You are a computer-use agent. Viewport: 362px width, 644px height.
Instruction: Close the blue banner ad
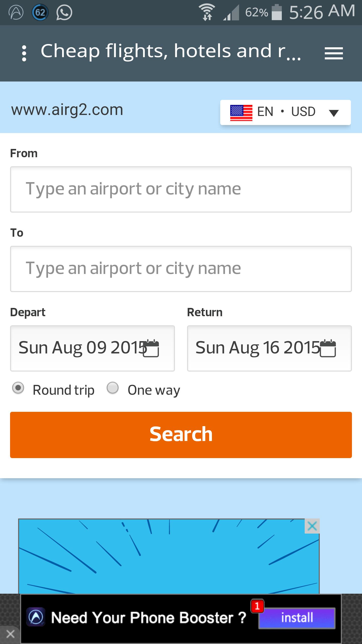(312, 526)
